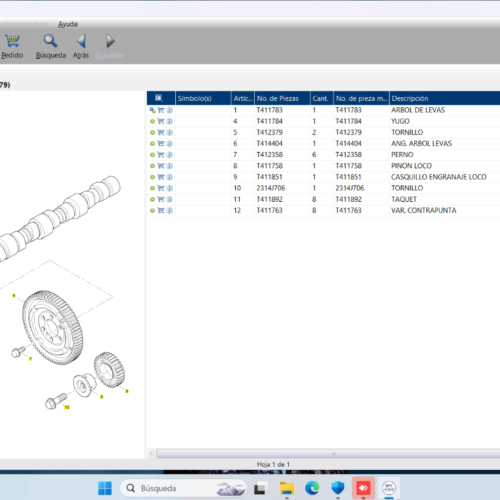Select article number 12 cell
This screenshot has width=500, height=500.
pyautogui.click(x=237, y=211)
